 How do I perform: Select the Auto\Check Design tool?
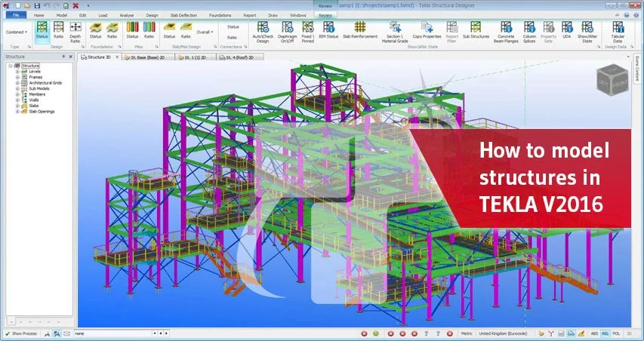(x=263, y=32)
